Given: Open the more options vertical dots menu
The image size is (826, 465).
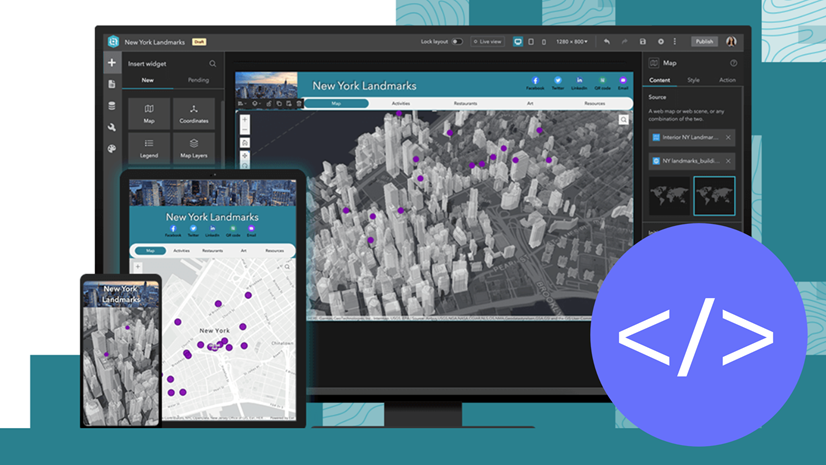Looking at the screenshot, I should pyautogui.click(x=675, y=42).
